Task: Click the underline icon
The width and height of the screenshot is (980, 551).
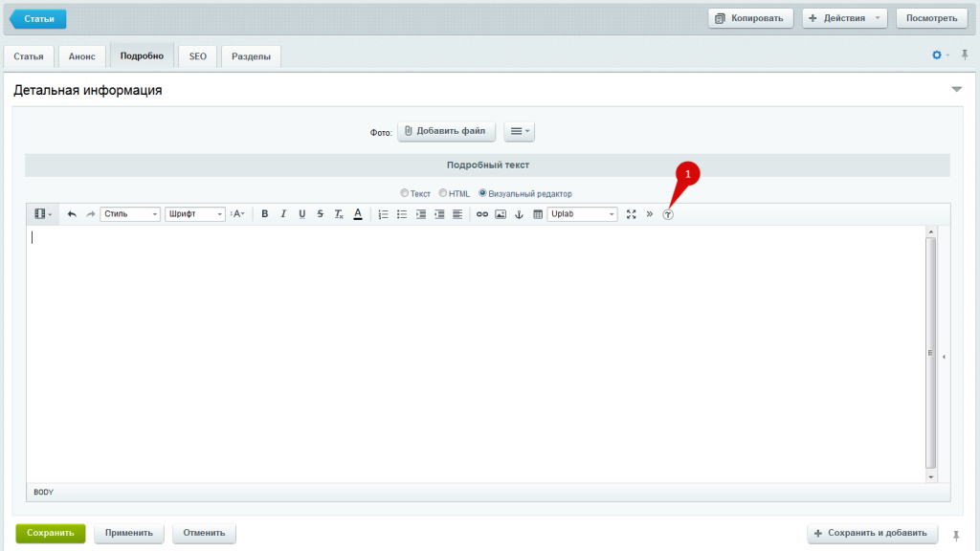Action: pyautogui.click(x=301, y=214)
